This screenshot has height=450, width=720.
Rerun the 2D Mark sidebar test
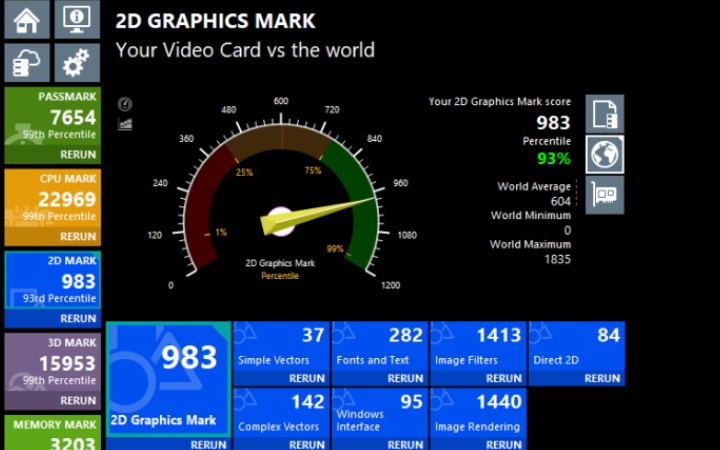[78, 318]
